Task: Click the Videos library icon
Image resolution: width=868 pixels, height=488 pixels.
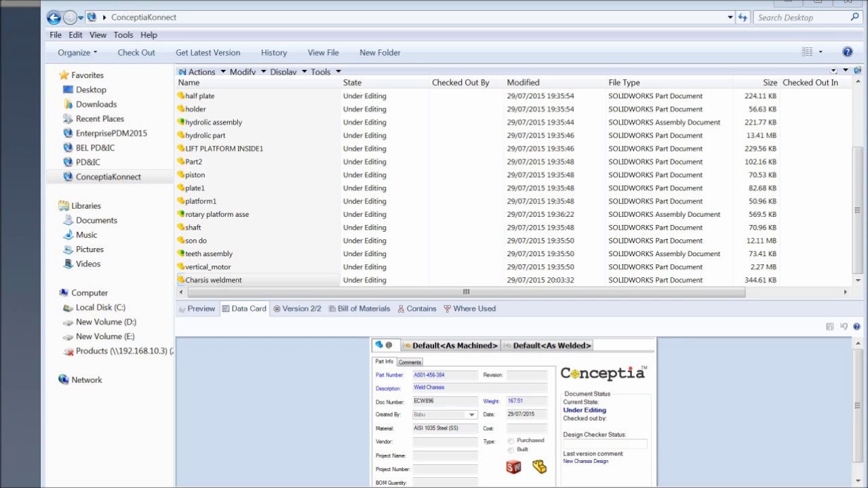Action: 68,264
